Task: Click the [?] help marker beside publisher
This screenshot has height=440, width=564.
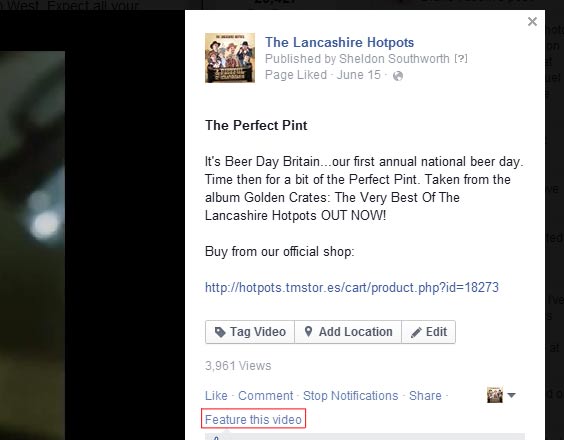Action: [461, 59]
